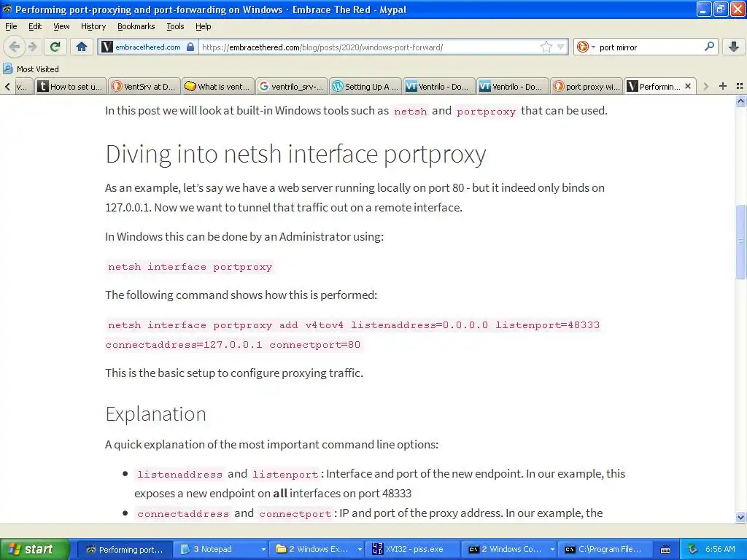747x560 pixels.
Task: Open the Tools menu
Action: coord(175,26)
